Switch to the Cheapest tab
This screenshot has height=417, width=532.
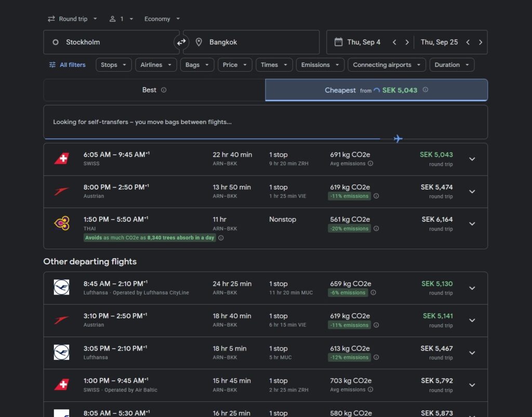[376, 90]
